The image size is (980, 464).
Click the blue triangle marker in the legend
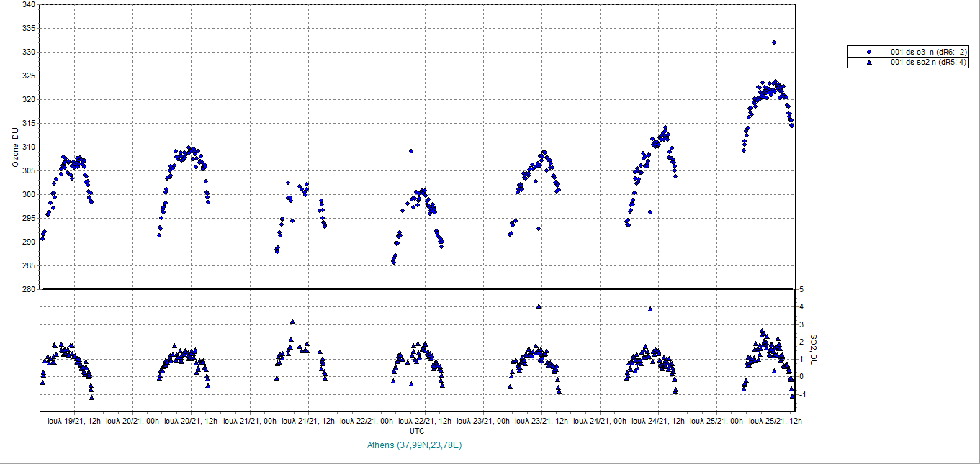click(x=869, y=63)
